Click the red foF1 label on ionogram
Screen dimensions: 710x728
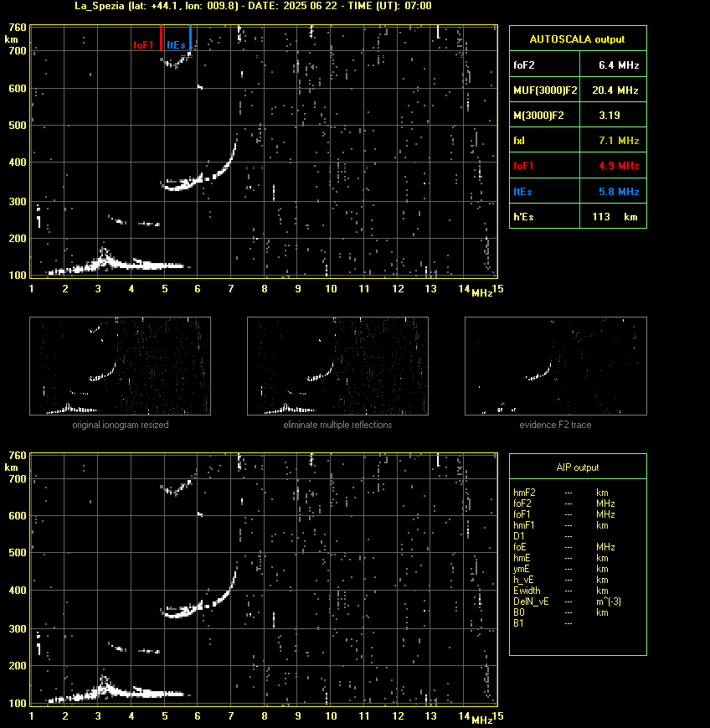tap(143, 45)
